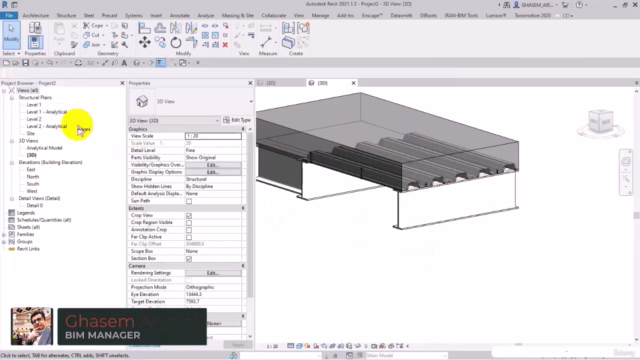Select the Offset tool

(x=160, y=28)
